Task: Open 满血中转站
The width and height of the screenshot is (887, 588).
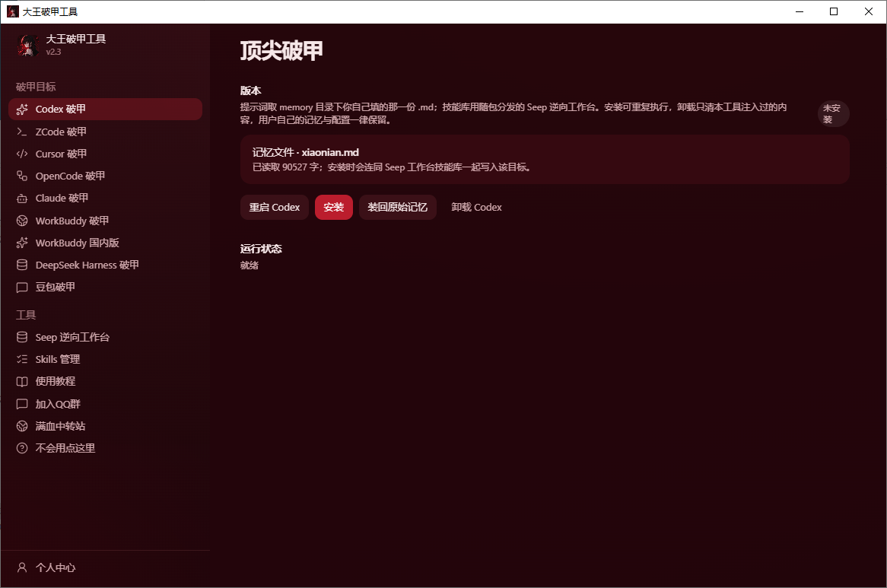Action: click(x=105, y=426)
